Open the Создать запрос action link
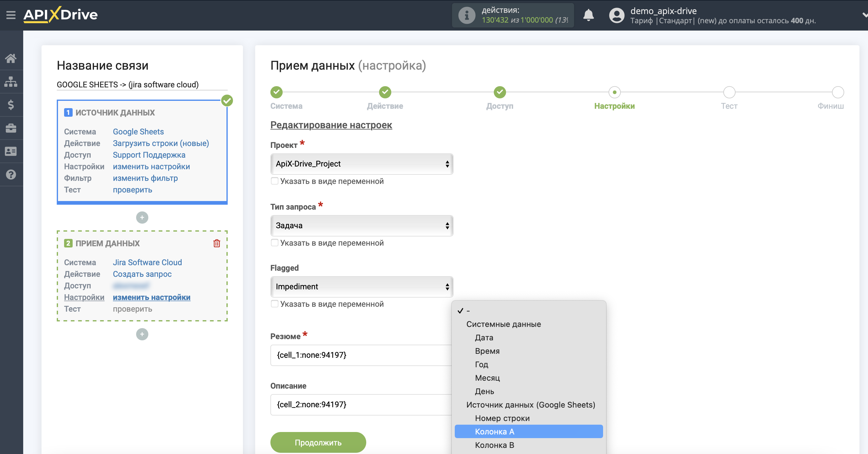Image resolution: width=868 pixels, height=454 pixels. (142, 274)
